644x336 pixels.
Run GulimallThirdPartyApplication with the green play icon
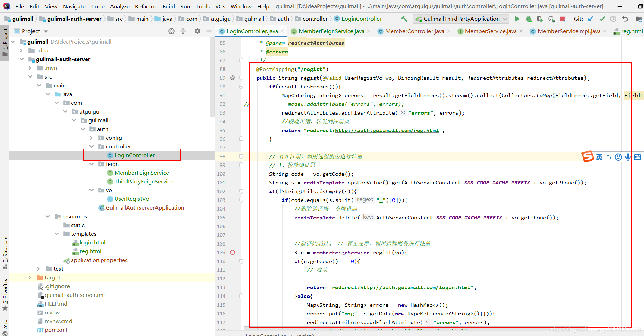click(x=517, y=19)
